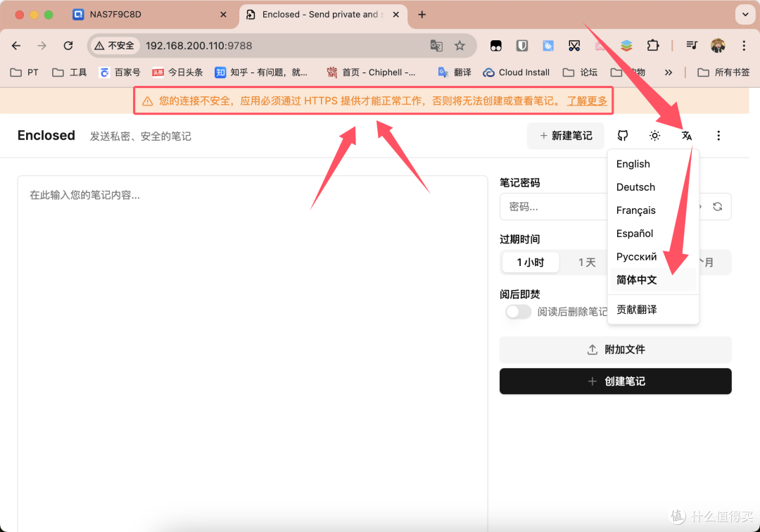
Task: Enable the 阅后即焚 burn-after-reading toggle
Action: coord(519,312)
